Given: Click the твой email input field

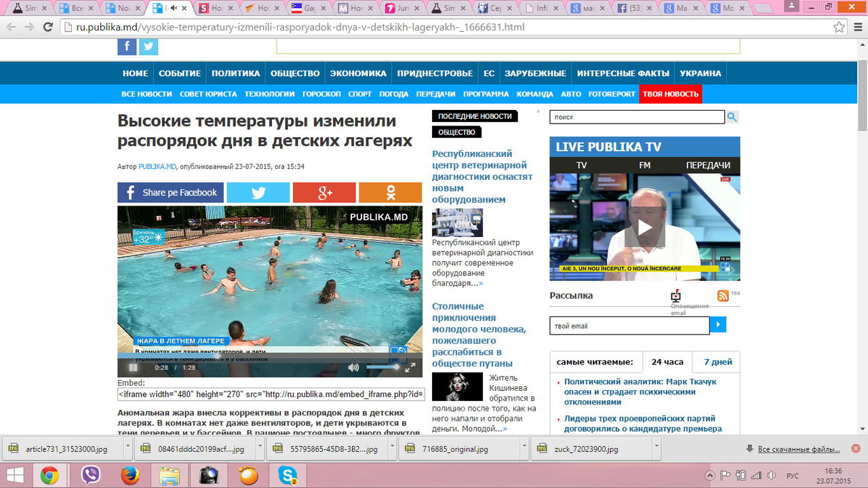Looking at the screenshot, I should tap(629, 325).
